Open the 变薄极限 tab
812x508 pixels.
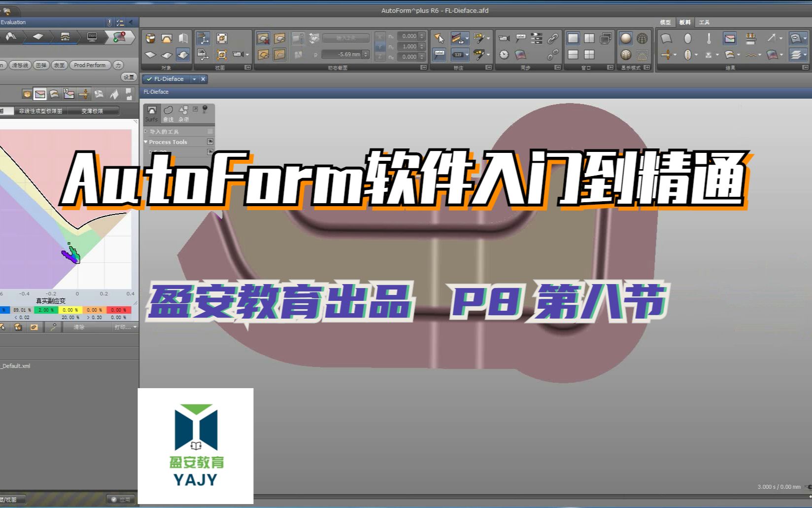pyautogui.click(x=93, y=111)
